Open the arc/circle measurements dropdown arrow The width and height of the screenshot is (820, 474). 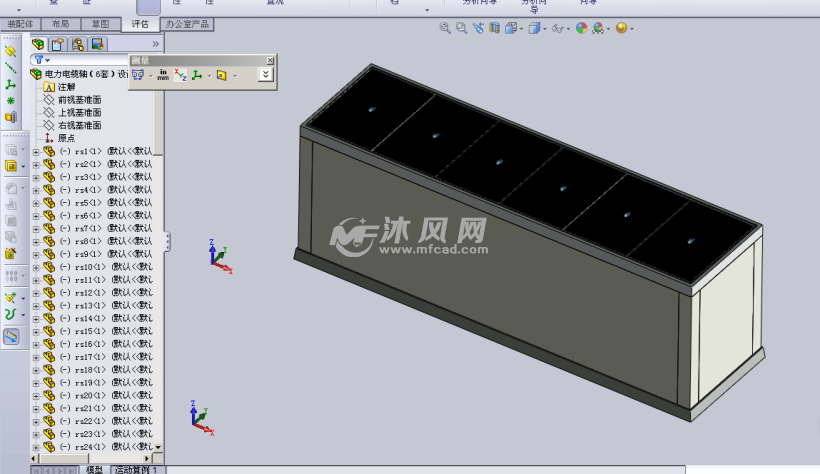tap(151, 76)
